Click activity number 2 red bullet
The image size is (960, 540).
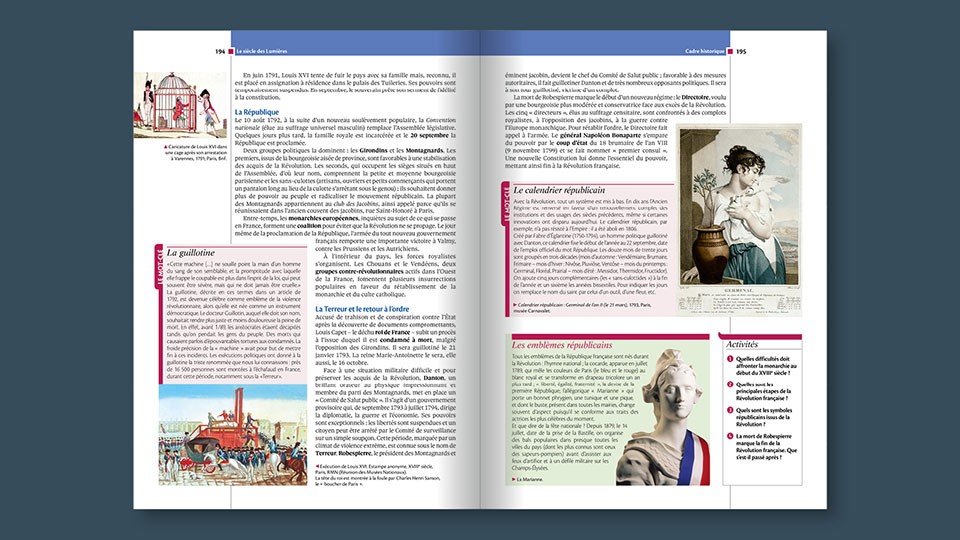(730, 384)
